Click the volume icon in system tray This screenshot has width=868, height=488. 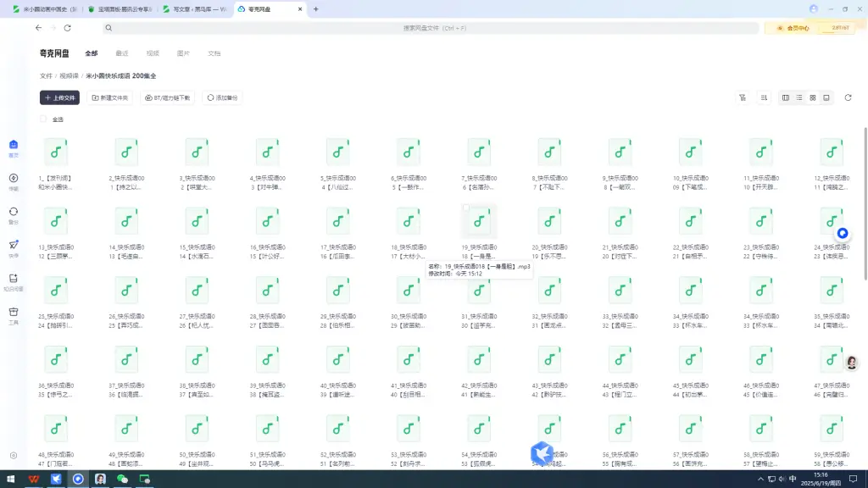coord(782,480)
